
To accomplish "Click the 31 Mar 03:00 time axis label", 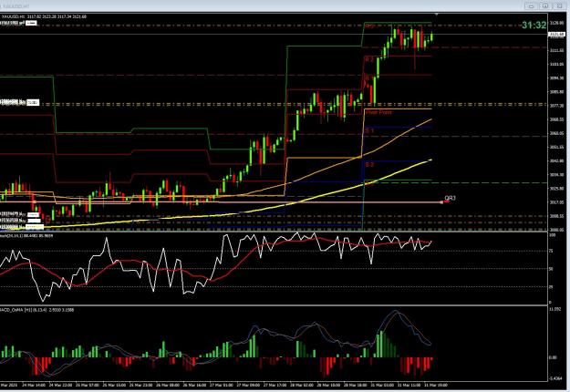I will [382, 385].
